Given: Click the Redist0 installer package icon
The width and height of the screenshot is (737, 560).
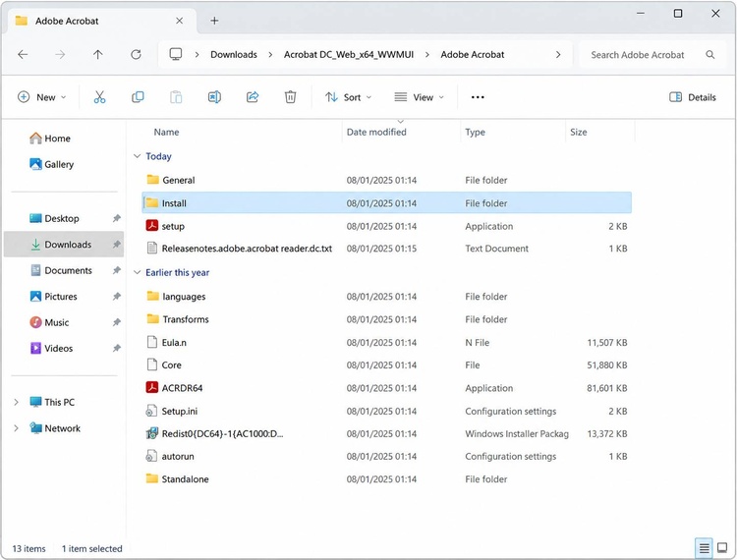Looking at the screenshot, I should tap(151, 433).
